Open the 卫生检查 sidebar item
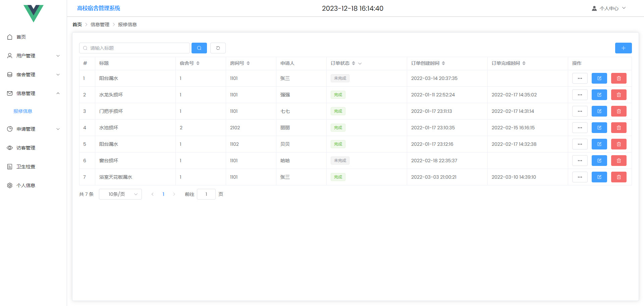 coord(34,167)
